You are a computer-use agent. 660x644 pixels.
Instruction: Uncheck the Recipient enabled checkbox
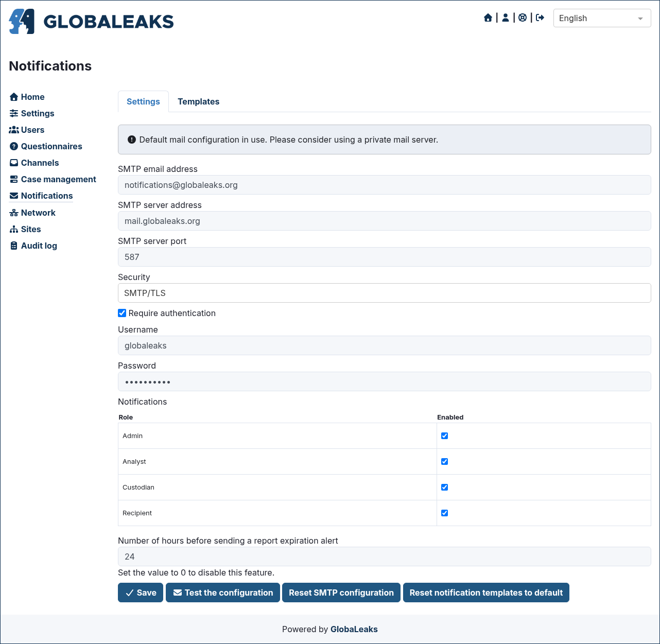445,513
